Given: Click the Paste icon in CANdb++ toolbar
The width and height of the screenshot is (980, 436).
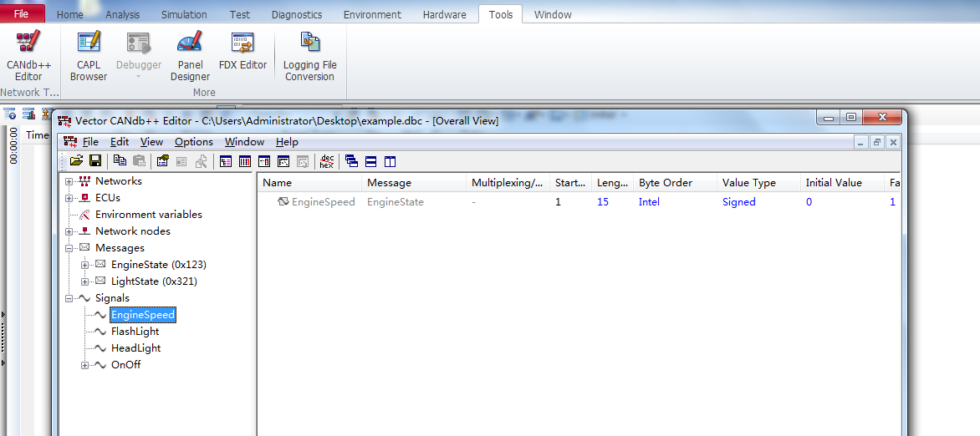Looking at the screenshot, I should (139, 161).
